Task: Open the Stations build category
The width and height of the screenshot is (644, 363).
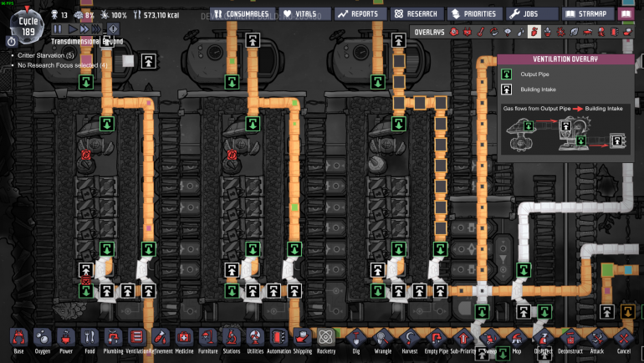Action: tap(232, 341)
